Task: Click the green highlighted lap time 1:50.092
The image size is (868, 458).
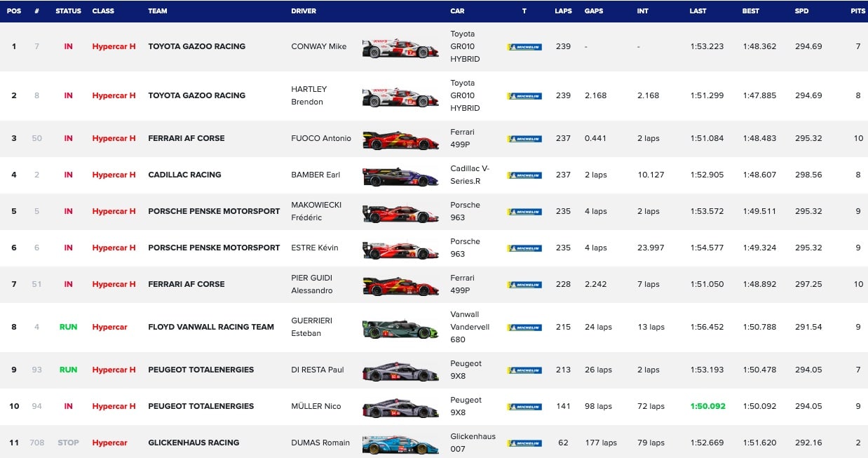Action: [707, 406]
